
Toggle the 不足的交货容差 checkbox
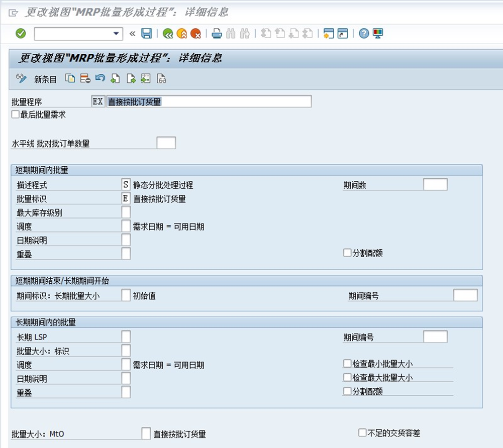tap(362, 432)
